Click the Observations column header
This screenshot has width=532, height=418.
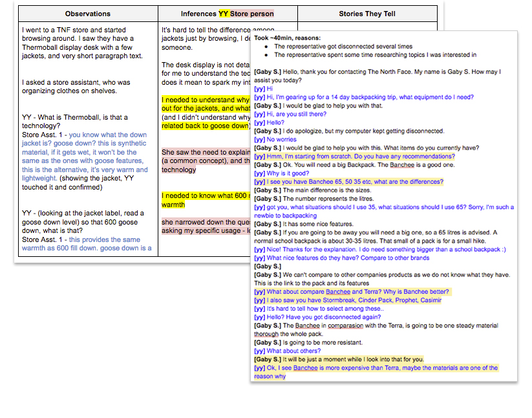[x=88, y=14]
